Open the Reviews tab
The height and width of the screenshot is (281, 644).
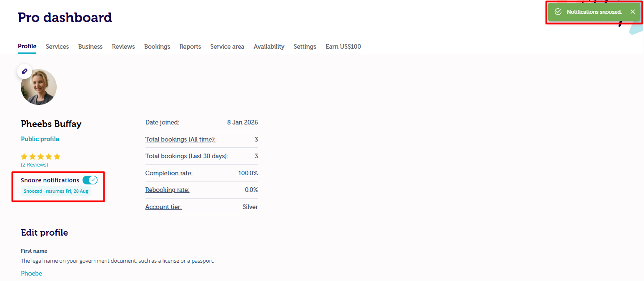pos(123,47)
